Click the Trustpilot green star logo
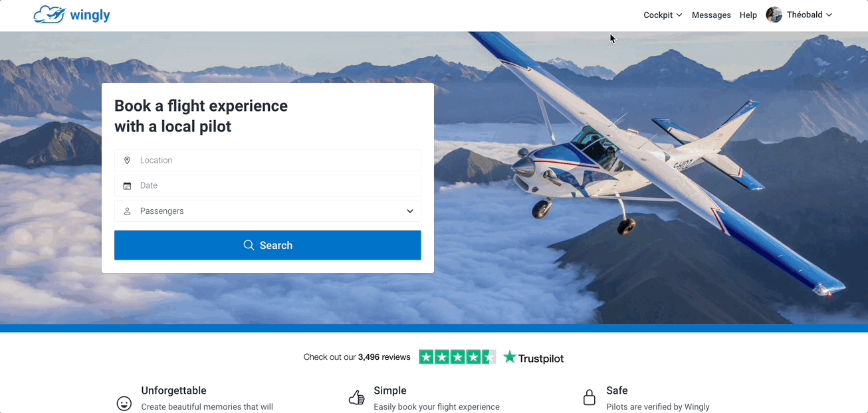Screen dimensions: 868x413 [510, 357]
